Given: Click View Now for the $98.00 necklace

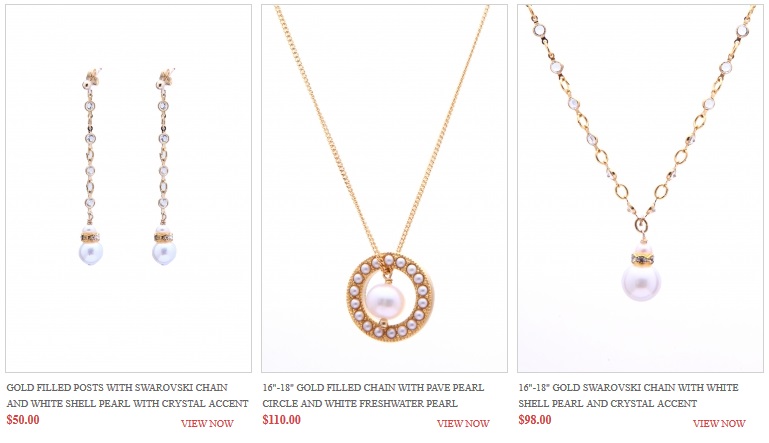Looking at the screenshot, I should pyautogui.click(x=719, y=423).
